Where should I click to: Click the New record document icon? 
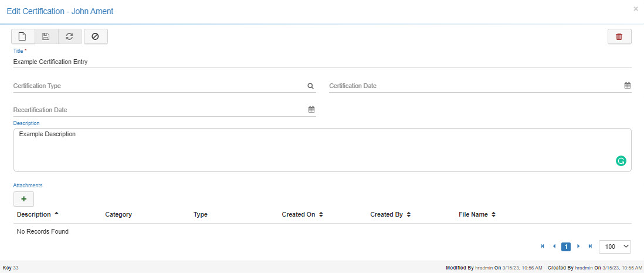point(23,36)
